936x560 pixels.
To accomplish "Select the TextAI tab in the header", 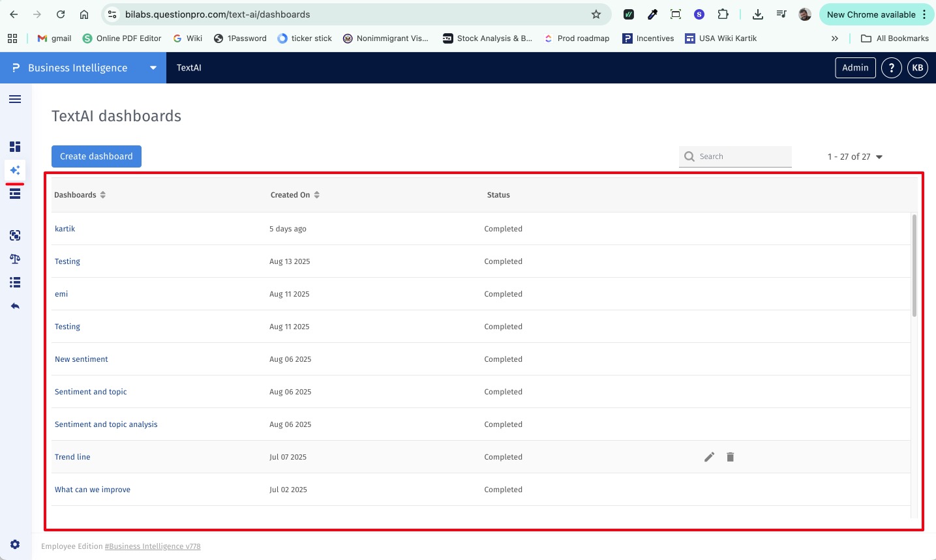I will pyautogui.click(x=189, y=68).
